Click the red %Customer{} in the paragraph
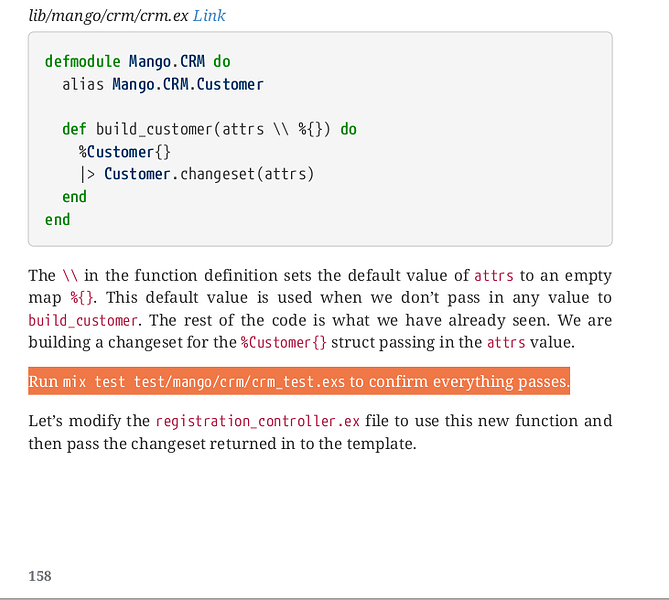 pos(284,342)
